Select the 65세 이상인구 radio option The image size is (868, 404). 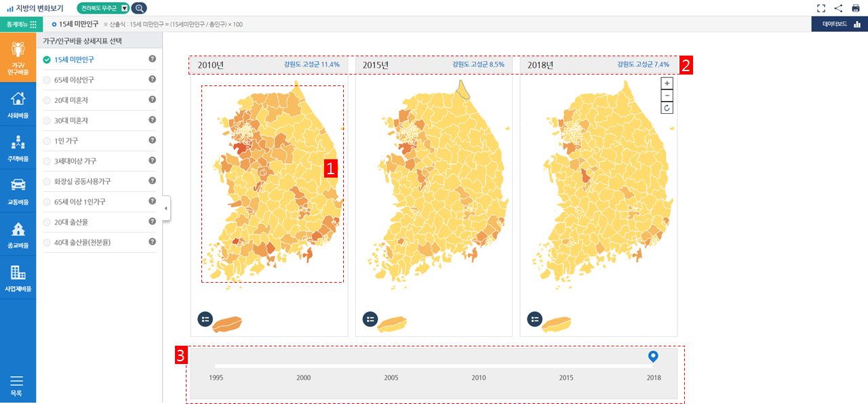coord(47,80)
